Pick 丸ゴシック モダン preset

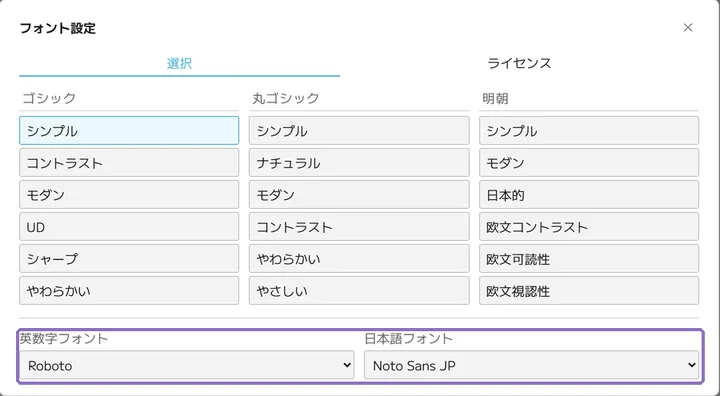(359, 195)
